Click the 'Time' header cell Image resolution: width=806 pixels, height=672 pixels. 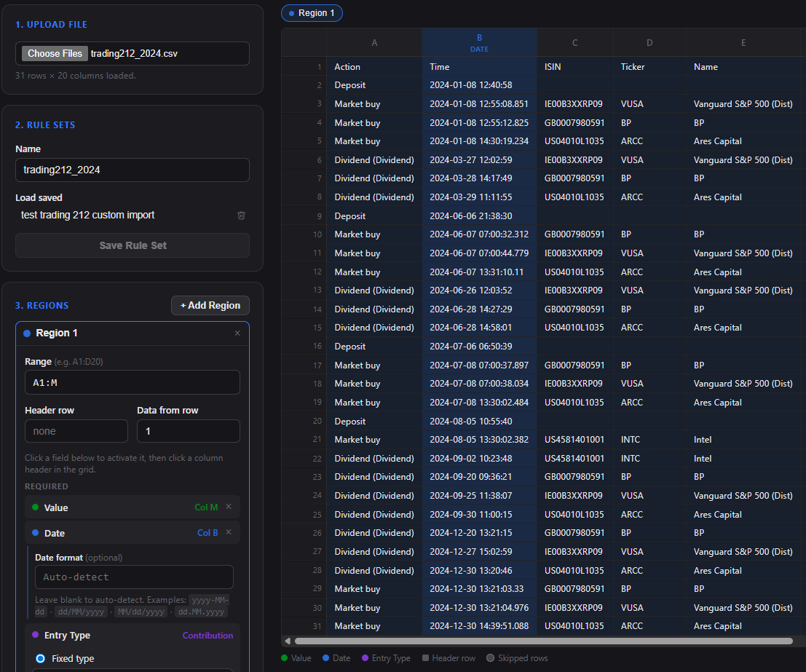(480, 67)
